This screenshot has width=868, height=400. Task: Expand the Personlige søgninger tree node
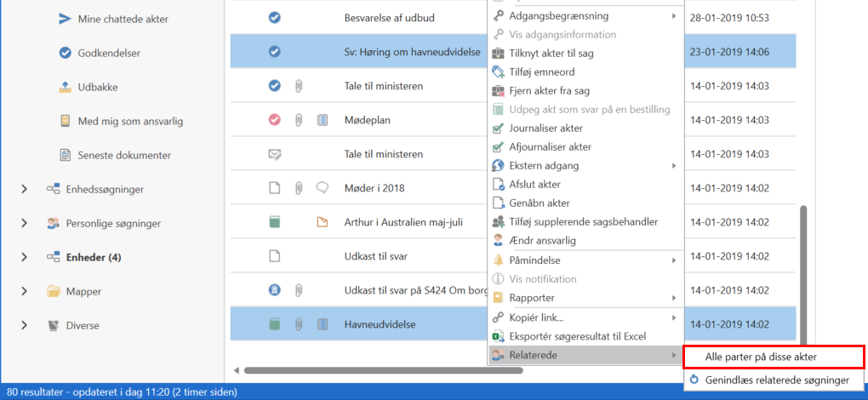click(x=25, y=223)
